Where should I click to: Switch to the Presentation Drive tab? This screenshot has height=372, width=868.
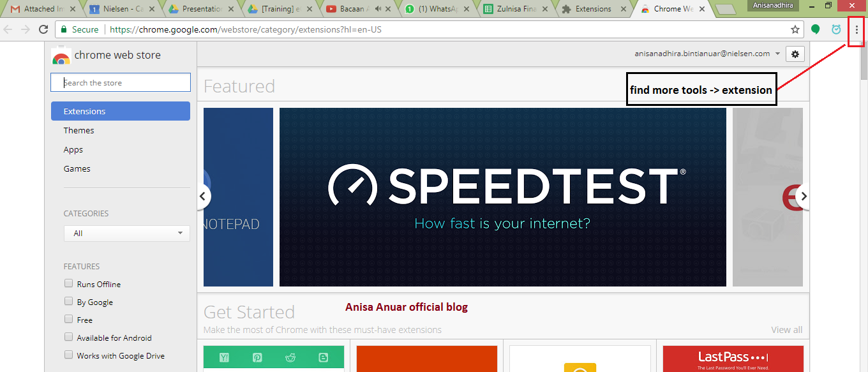pyautogui.click(x=199, y=9)
